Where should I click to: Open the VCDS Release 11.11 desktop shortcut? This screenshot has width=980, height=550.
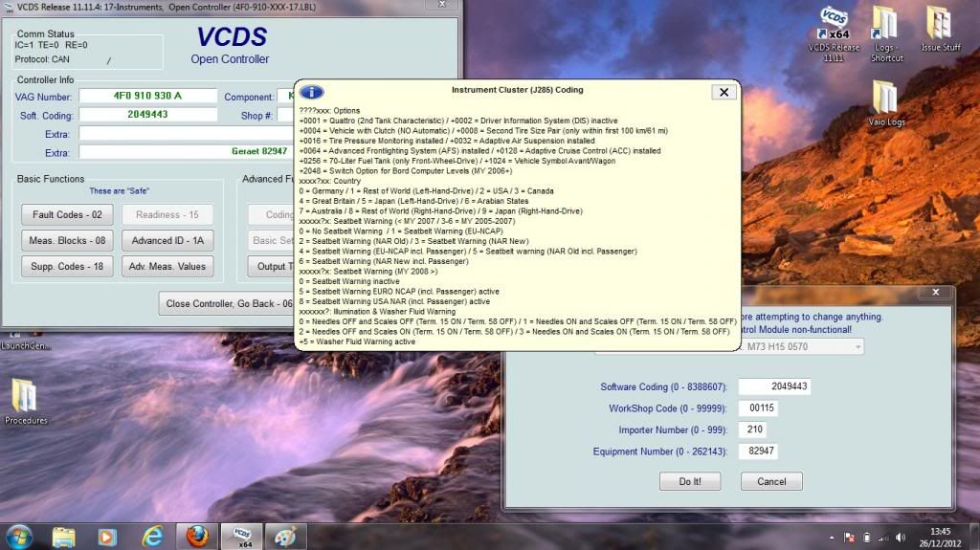click(834, 34)
